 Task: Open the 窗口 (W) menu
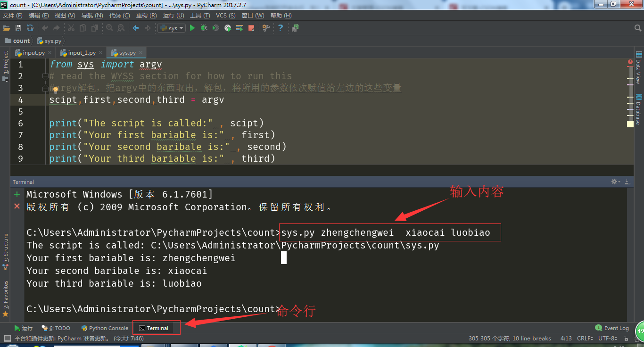253,16
